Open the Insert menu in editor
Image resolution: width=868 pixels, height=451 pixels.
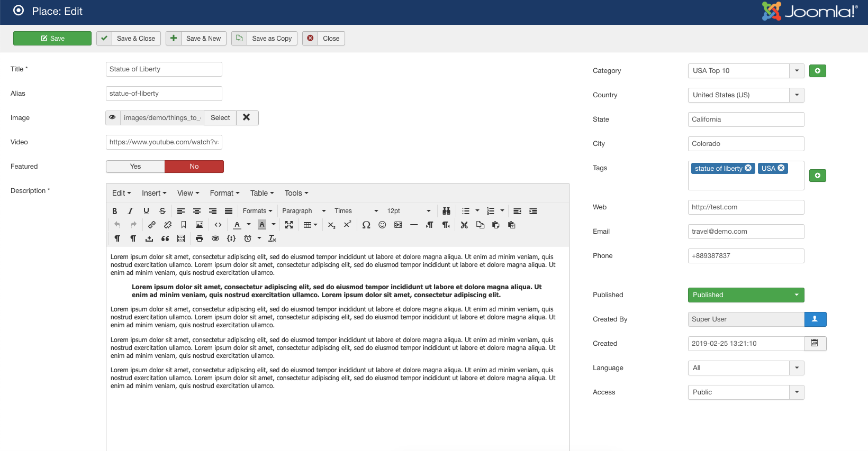[154, 193]
